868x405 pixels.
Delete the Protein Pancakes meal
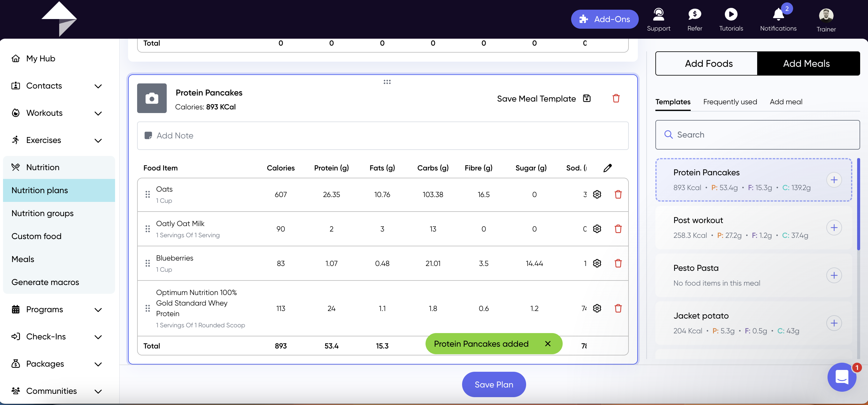click(x=616, y=99)
